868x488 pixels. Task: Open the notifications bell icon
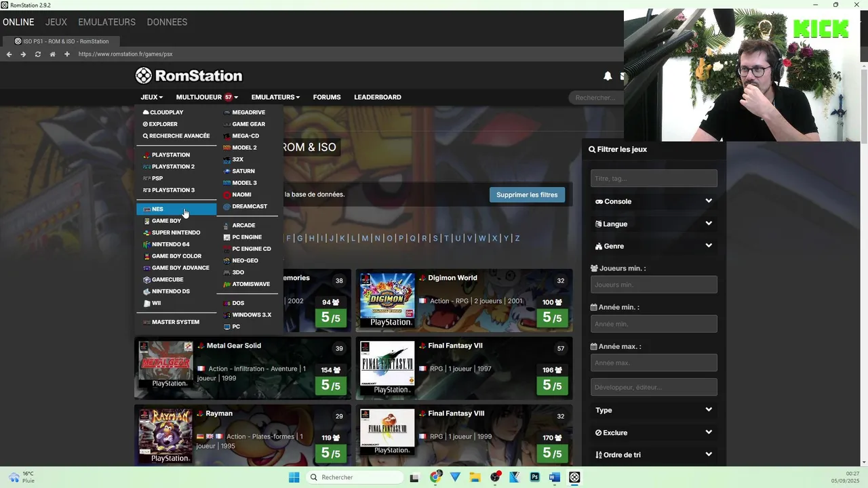[x=608, y=76]
